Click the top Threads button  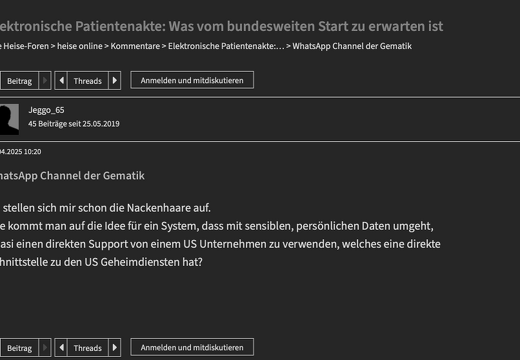[x=88, y=80]
